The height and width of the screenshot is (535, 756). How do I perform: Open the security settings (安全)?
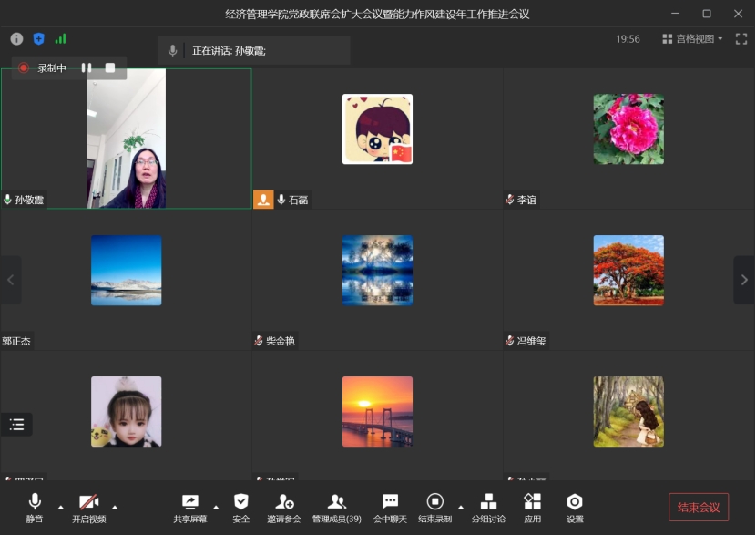pos(240,506)
